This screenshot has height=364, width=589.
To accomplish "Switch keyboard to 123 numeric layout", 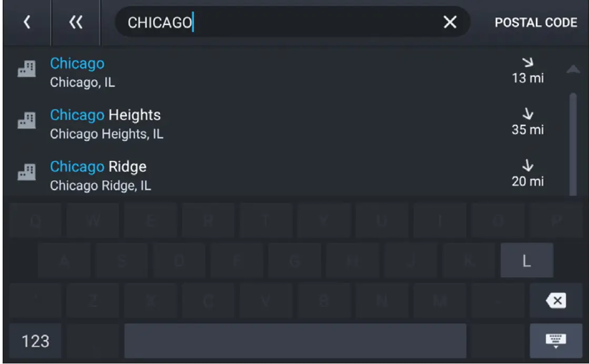I will coord(36,341).
